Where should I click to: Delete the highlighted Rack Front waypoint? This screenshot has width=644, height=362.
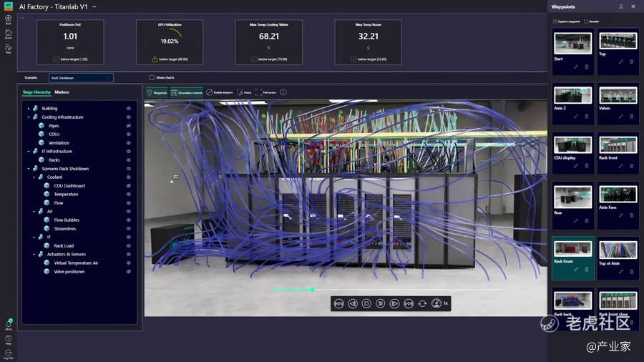(x=587, y=269)
